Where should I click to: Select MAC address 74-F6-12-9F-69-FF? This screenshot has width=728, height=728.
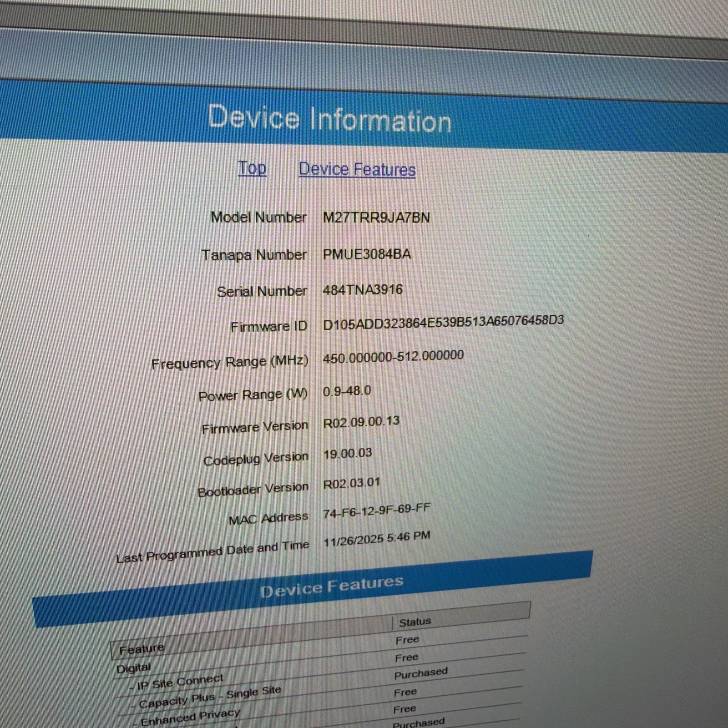click(x=377, y=511)
